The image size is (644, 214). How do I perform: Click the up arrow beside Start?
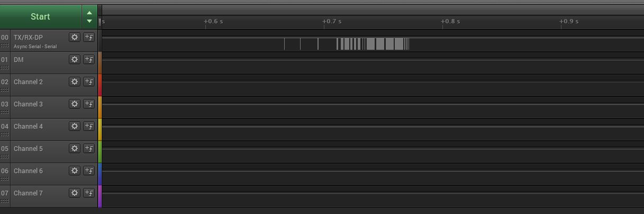coord(89,13)
